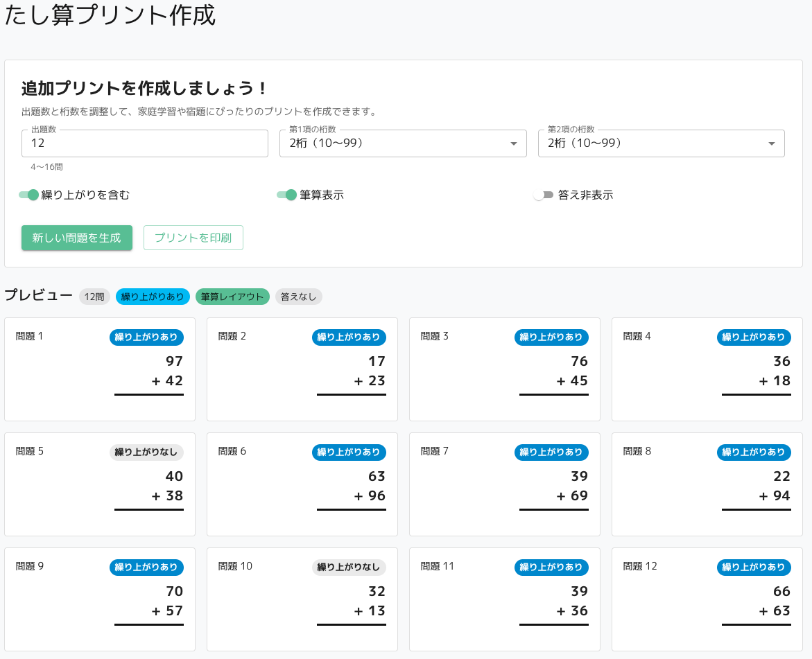
Task: Click the 出題数 input field
Action: [144, 143]
